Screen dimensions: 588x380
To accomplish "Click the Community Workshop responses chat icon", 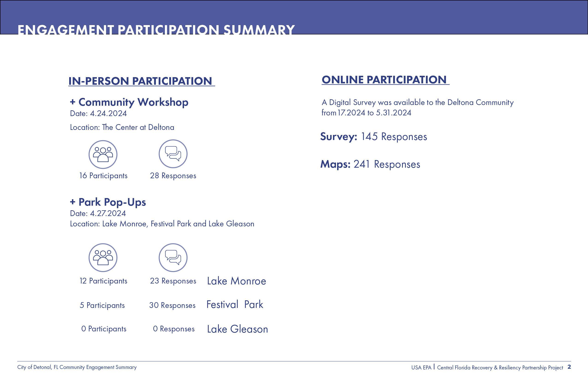I will coord(173,154).
